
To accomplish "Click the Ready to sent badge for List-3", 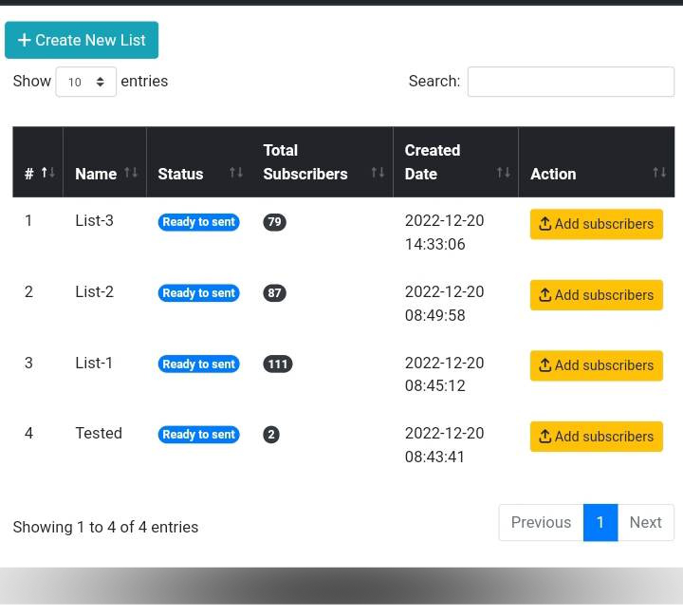I will [x=198, y=222].
